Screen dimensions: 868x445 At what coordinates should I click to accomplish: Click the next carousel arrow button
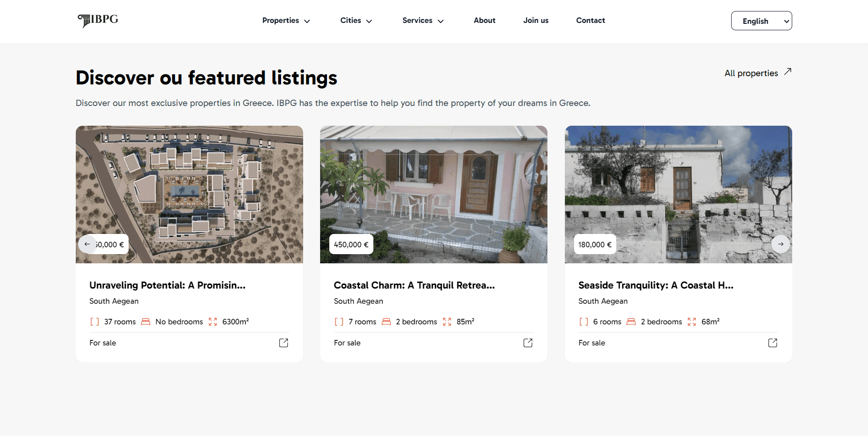click(780, 244)
